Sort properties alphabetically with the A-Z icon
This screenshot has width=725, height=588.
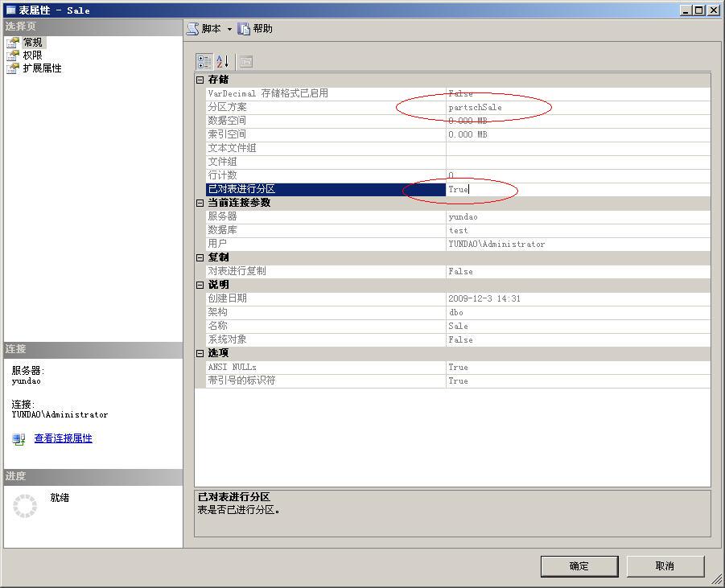222,62
